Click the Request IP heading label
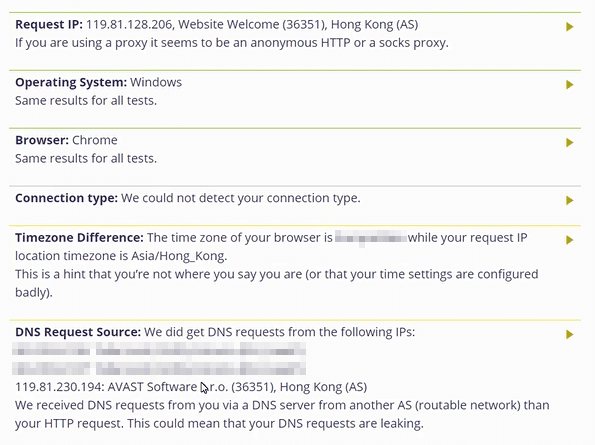 tap(49, 24)
